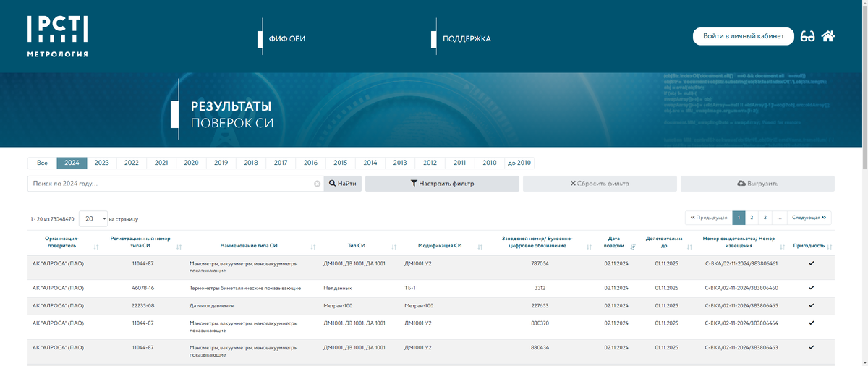Open the ФИФ ОЕИ menu

pyautogui.click(x=286, y=38)
